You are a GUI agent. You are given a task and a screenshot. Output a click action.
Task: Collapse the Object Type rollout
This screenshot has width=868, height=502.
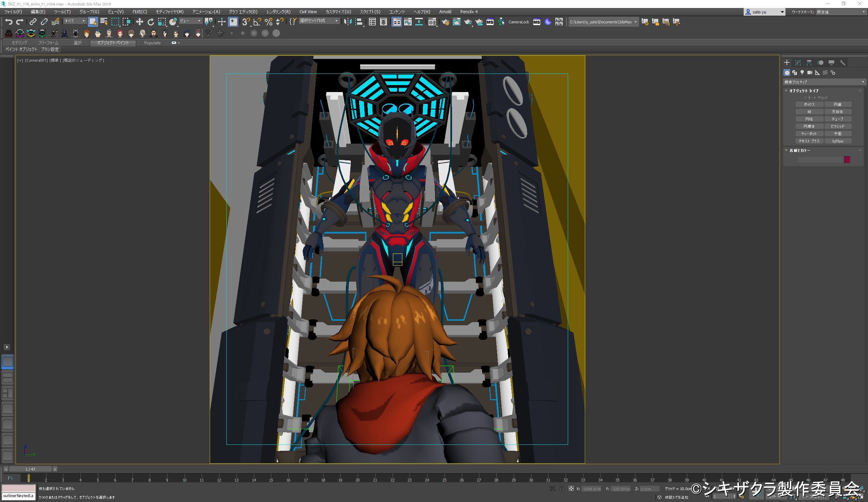pos(804,91)
